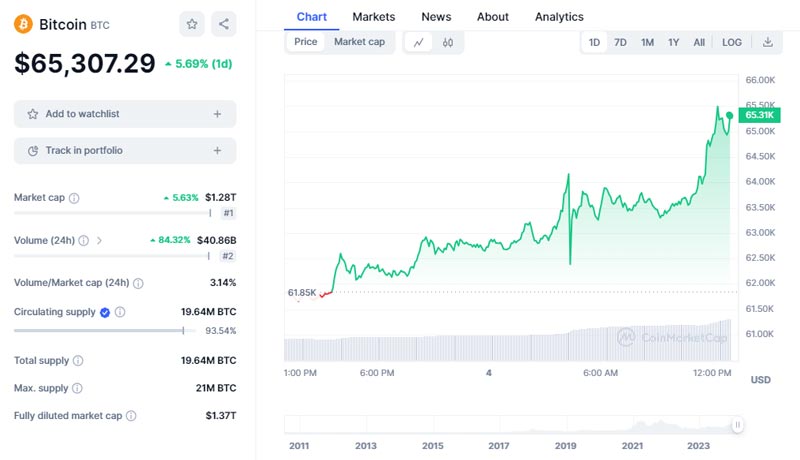Click Add to watchlist button
Image resolution: width=800 pixels, height=460 pixels.
coord(125,114)
